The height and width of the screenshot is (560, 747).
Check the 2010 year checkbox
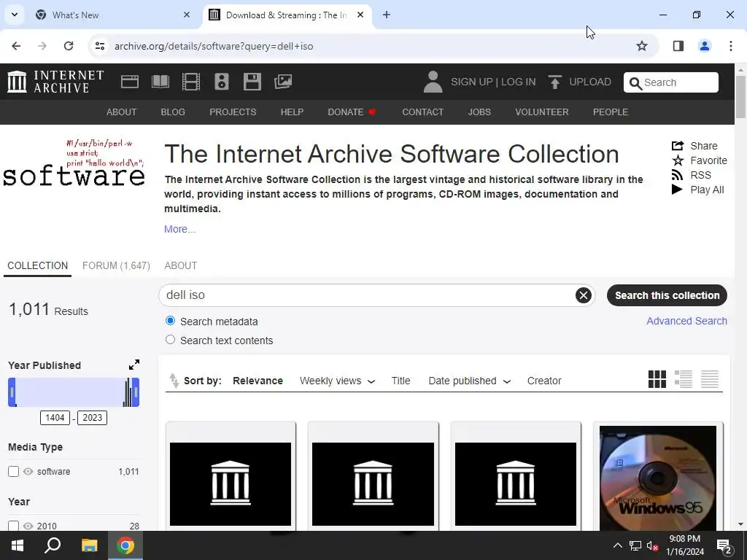coord(13,526)
